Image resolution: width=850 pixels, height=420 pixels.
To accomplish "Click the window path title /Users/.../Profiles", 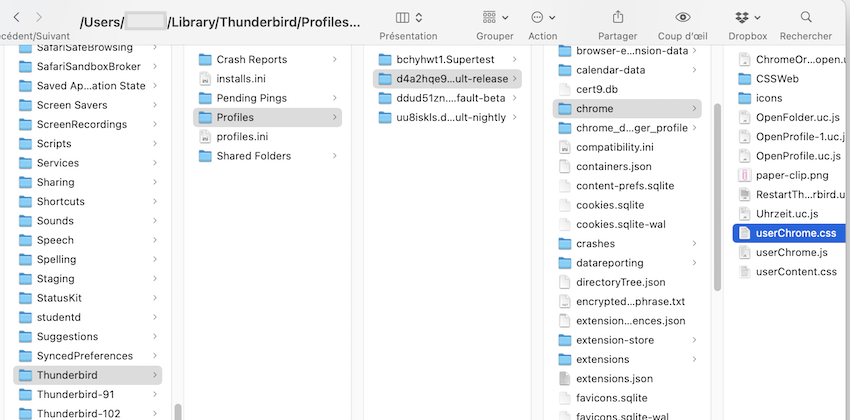I will pos(220,23).
